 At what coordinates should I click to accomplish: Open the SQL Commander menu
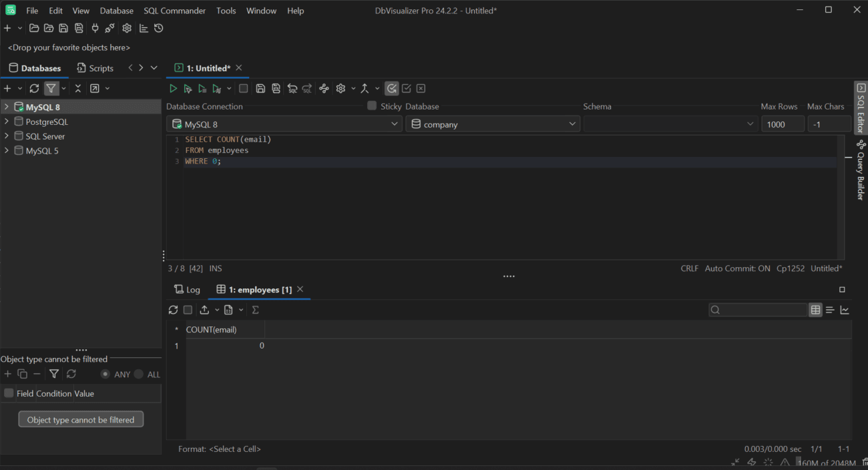[x=174, y=10]
